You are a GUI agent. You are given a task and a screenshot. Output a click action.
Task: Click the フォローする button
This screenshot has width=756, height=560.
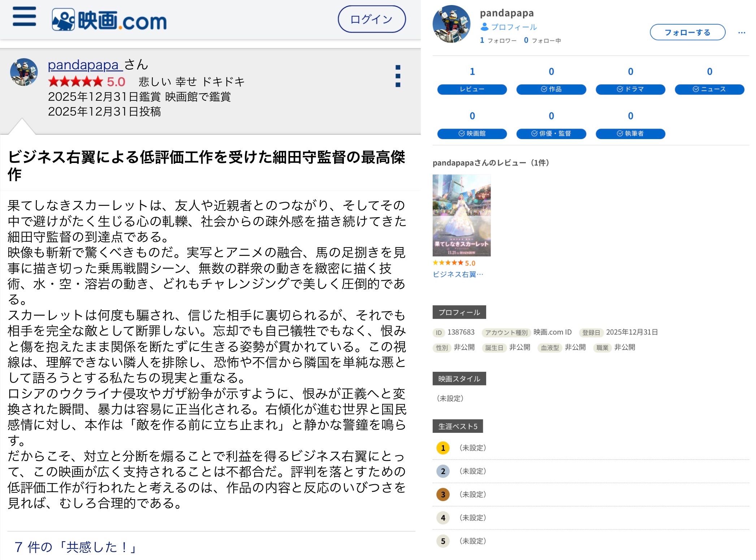tap(687, 33)
